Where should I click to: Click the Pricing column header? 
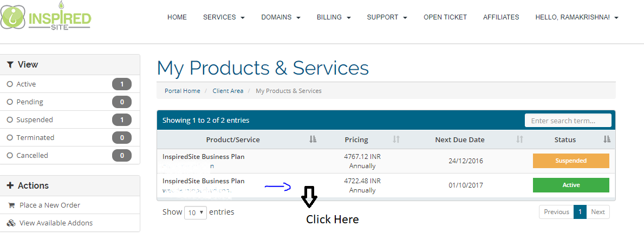point(356,139)
